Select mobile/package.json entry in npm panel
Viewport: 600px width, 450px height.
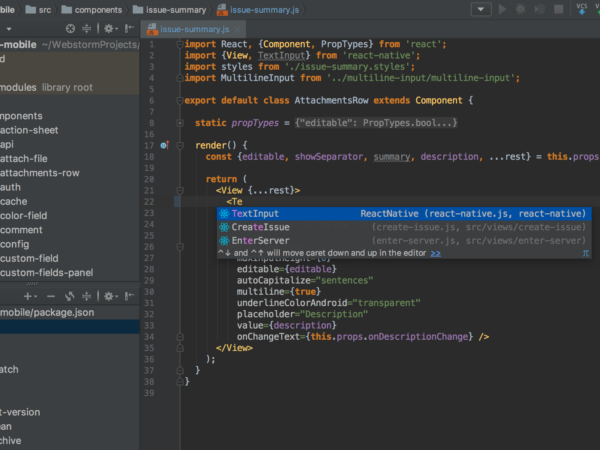[x=70, y=313]
